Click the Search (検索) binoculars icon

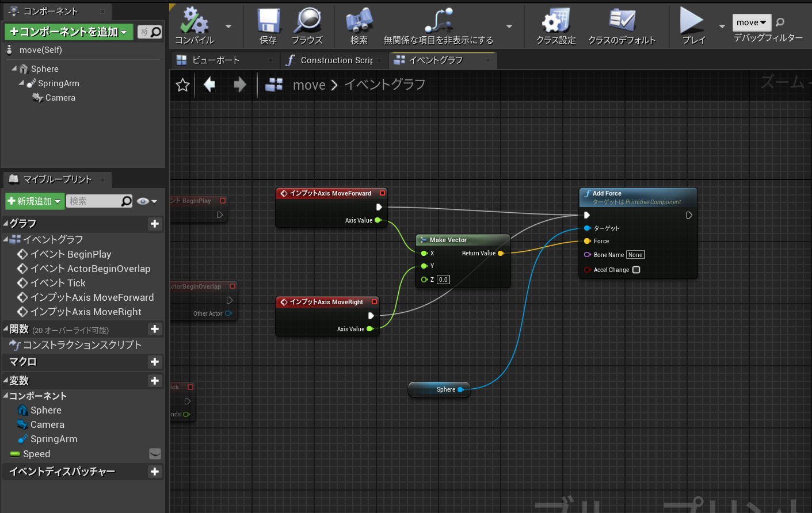coord(359,21)
